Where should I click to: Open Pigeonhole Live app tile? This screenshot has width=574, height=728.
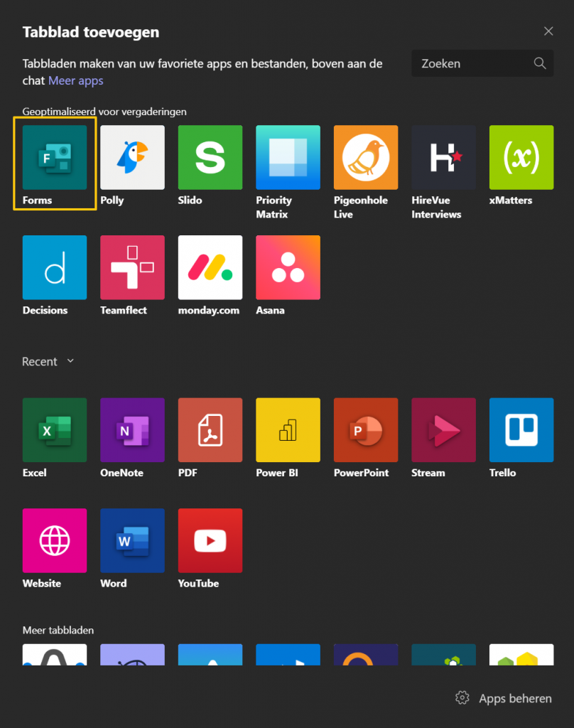tap(366, 157)
